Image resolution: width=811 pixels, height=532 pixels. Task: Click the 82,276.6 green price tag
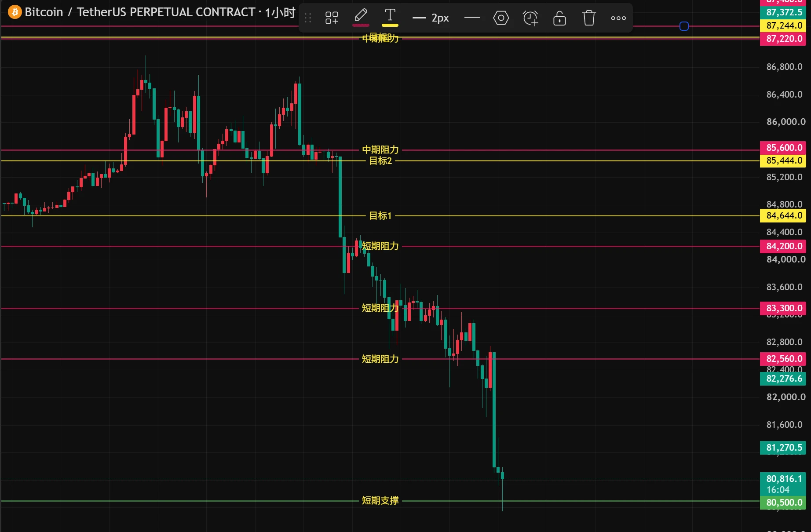point(783,379)
